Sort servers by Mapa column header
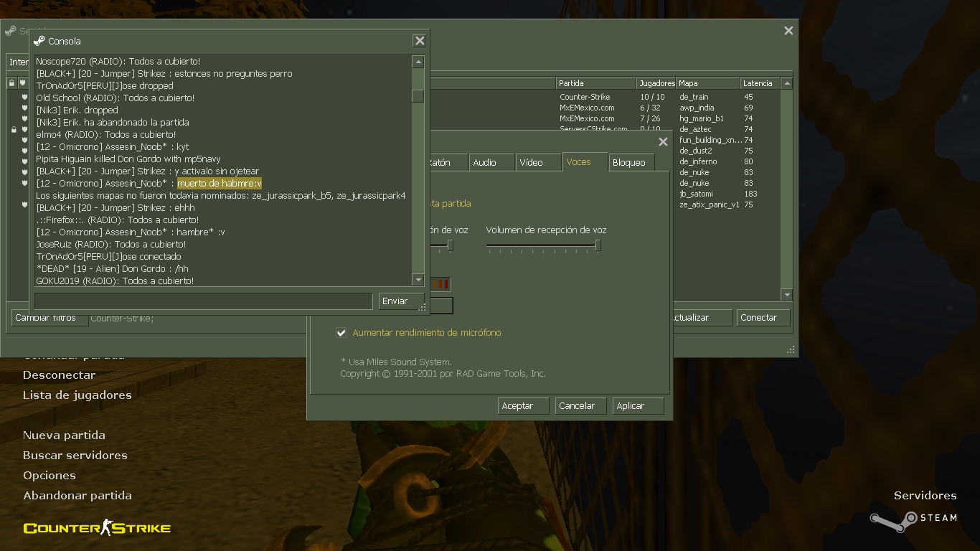Viewport: 980px width, 551px height. pos(708,83)
